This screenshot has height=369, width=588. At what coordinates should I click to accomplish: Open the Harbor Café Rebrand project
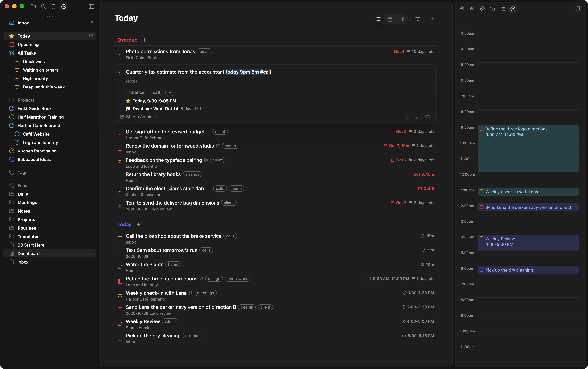click(49, 125)
